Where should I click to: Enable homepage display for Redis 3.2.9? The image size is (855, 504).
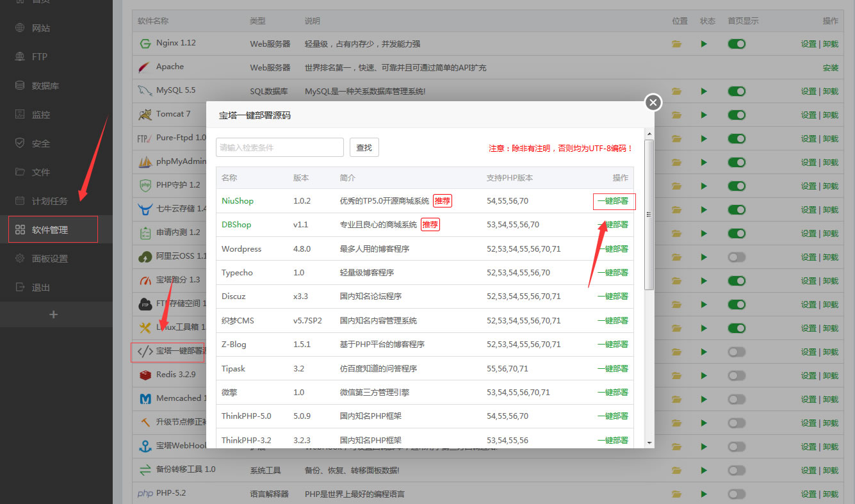coord(737,375)
